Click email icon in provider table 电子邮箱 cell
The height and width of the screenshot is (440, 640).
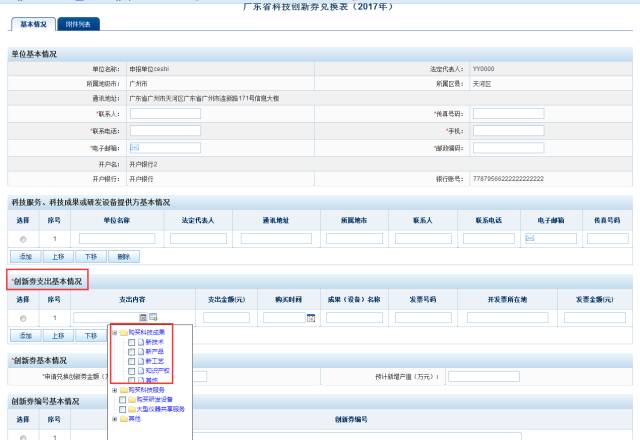point(531,238)
